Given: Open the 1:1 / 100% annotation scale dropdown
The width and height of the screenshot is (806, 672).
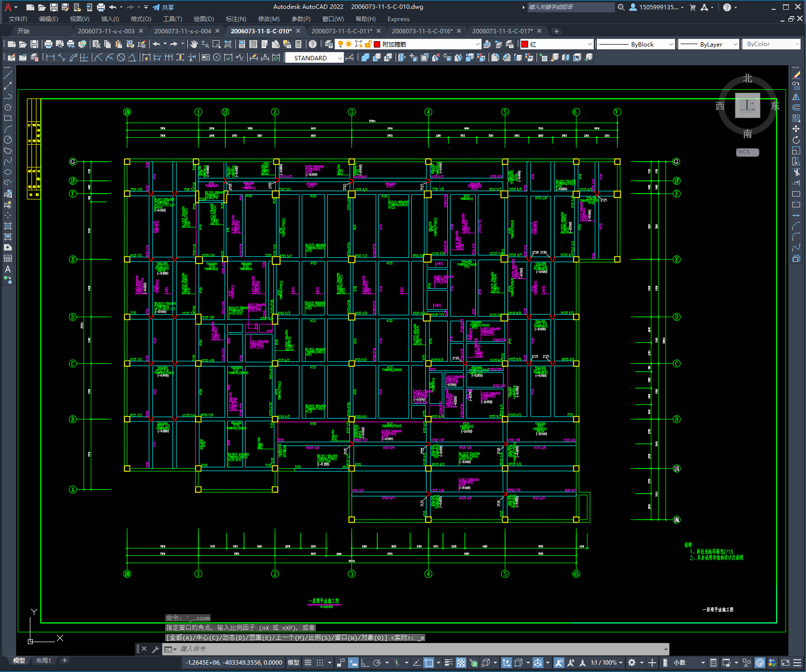Looking at the screenshot, I should coord(607,663).
